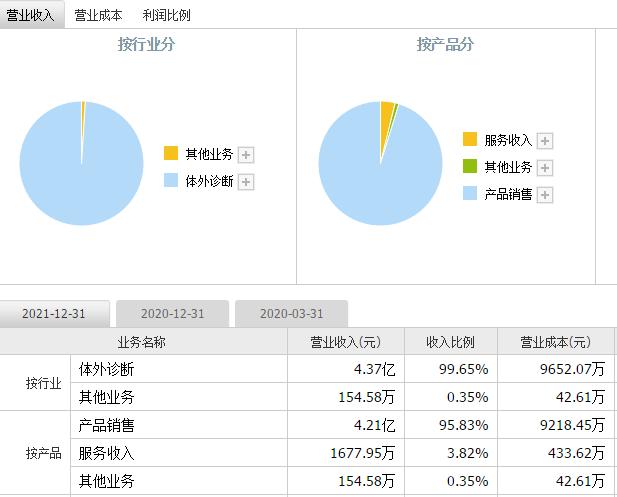The image size is (617, 497).
Task: Open the 利润比例 tab
Action: point(166,15)
